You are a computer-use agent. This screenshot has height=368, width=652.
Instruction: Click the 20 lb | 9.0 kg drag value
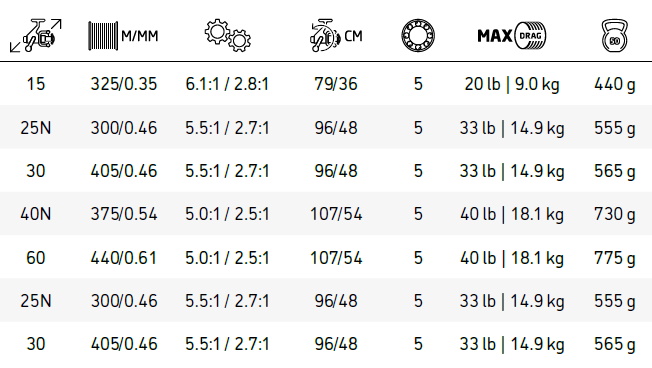512,84
